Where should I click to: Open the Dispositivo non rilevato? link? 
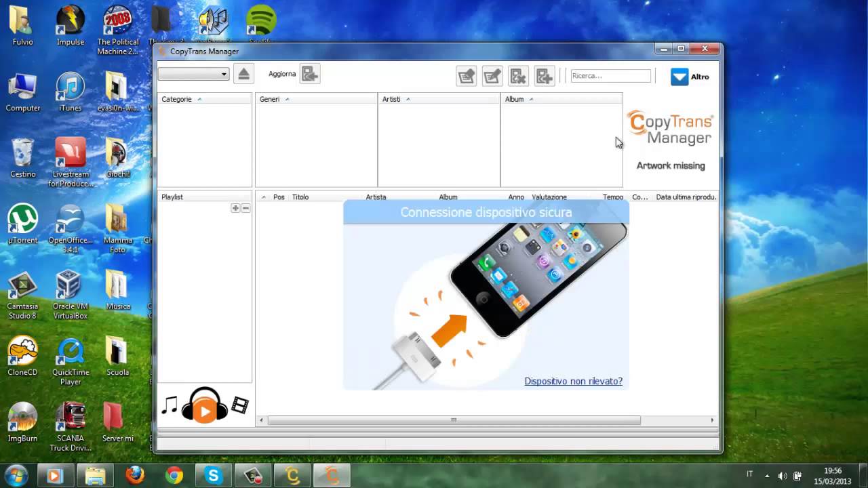[573, 381]
